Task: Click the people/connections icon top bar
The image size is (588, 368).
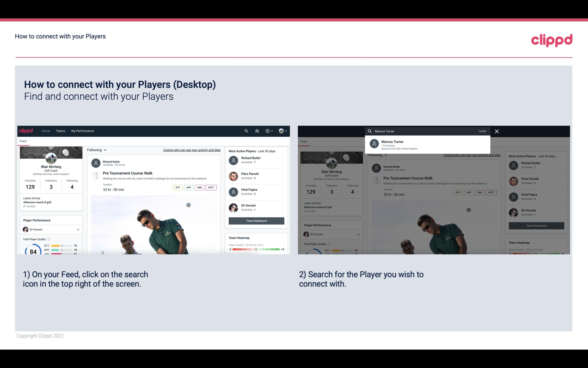Action: click(x=257, y=131)
